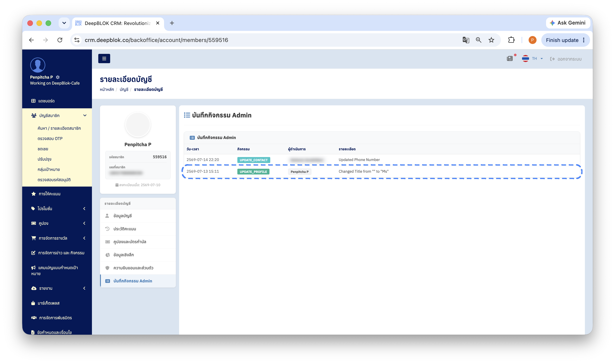Open the tab search dropdown arrow

[64, 23]
